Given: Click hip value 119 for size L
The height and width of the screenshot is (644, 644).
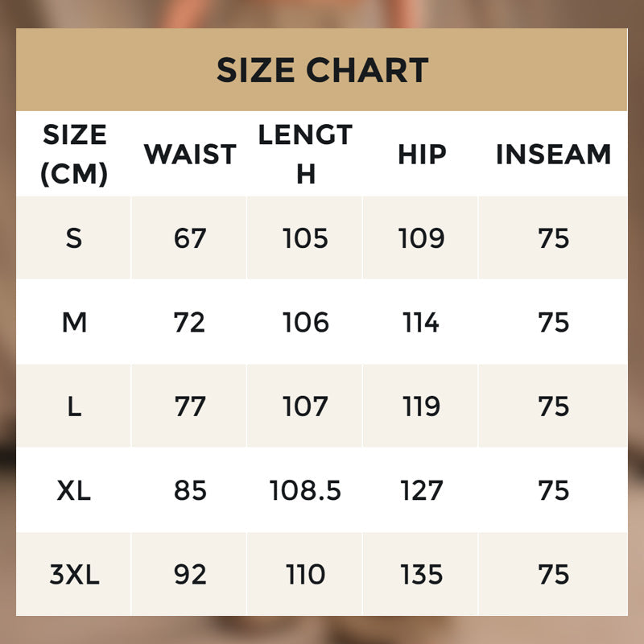Looking at the screenshot, I should tap(421, 407).
